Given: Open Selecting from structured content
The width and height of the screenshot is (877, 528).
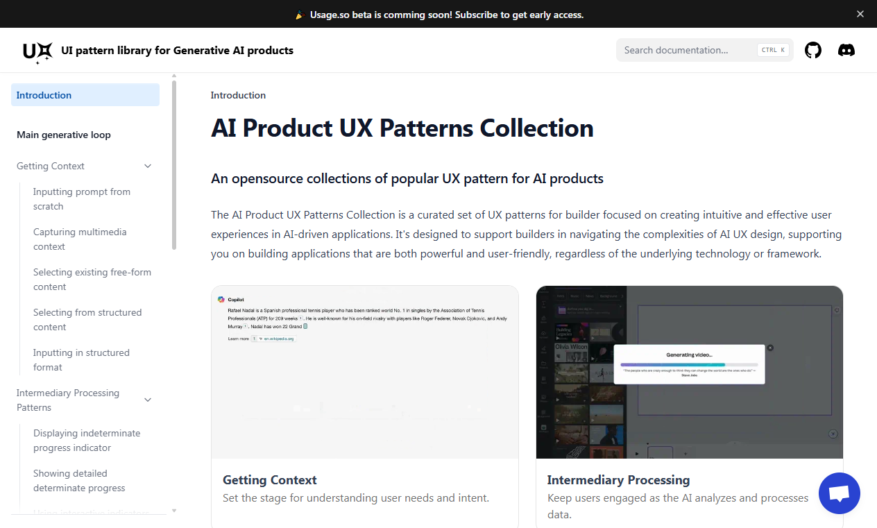Looking at the screenshot, I should coord(87,319).
